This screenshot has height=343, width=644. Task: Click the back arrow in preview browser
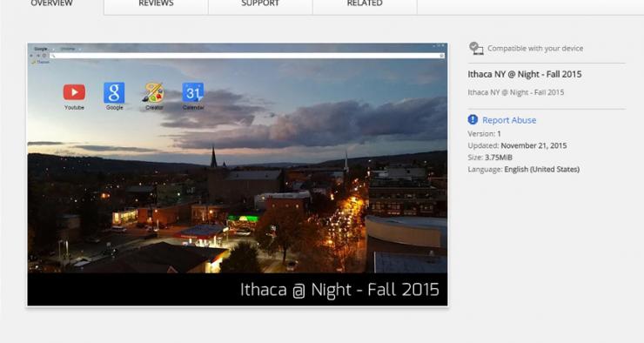[x=31, y=56]
